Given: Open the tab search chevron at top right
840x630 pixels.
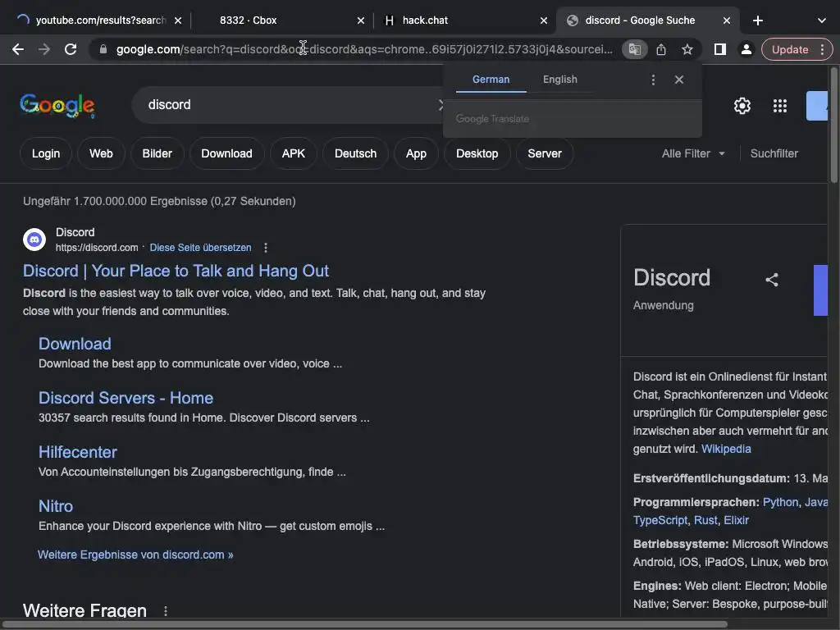Looking at the screenshot, I should (x=822, y=21).
